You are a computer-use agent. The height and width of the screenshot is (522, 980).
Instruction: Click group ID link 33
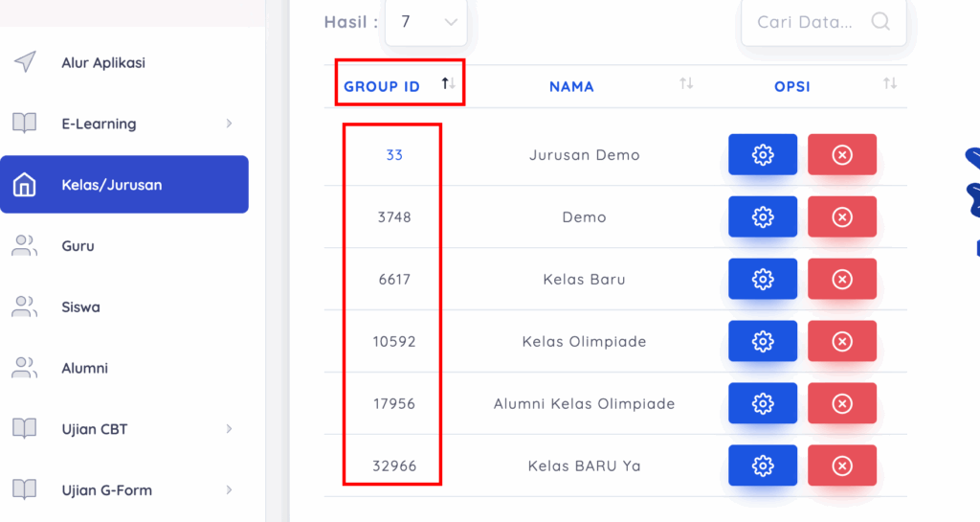coord(394,155)
